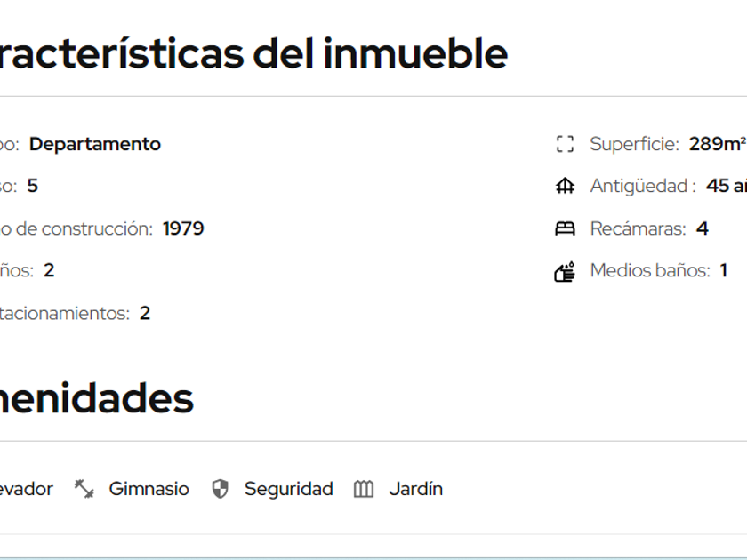The image size is (747, 560).
Task: Select the Seguridad shield icon
Action: point(221,489)
